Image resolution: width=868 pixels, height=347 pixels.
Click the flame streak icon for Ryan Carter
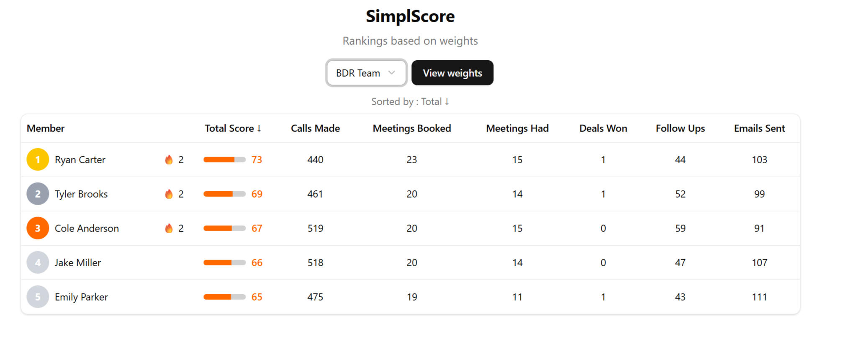tap(169, 159)
